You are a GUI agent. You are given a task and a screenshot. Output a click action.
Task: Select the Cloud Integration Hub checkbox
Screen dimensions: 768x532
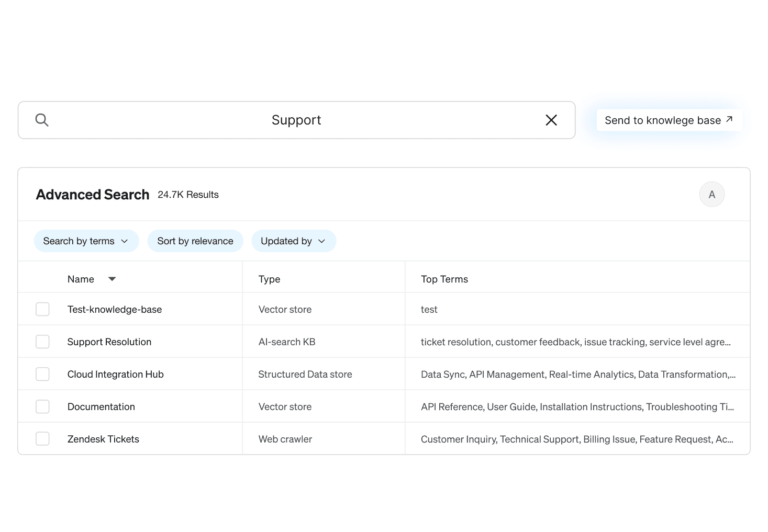[42, 374]
